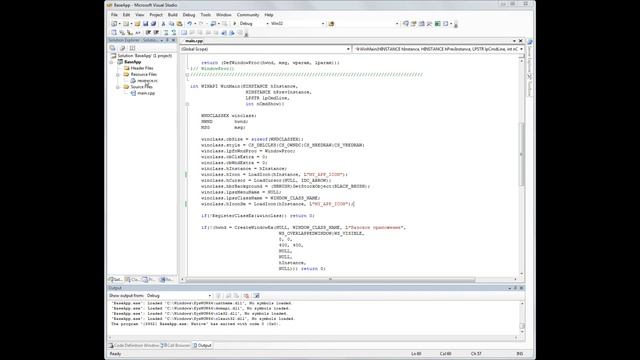The image size is (640, 360).
Task: Open the (Global Scope) dropdown
Action: [x=348, y=49]
